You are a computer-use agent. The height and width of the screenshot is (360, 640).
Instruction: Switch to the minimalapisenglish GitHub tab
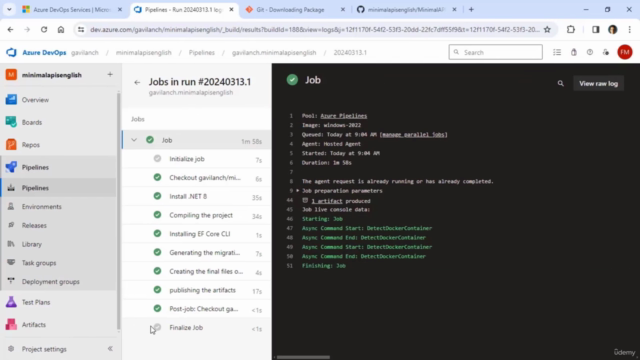[407, 9]
